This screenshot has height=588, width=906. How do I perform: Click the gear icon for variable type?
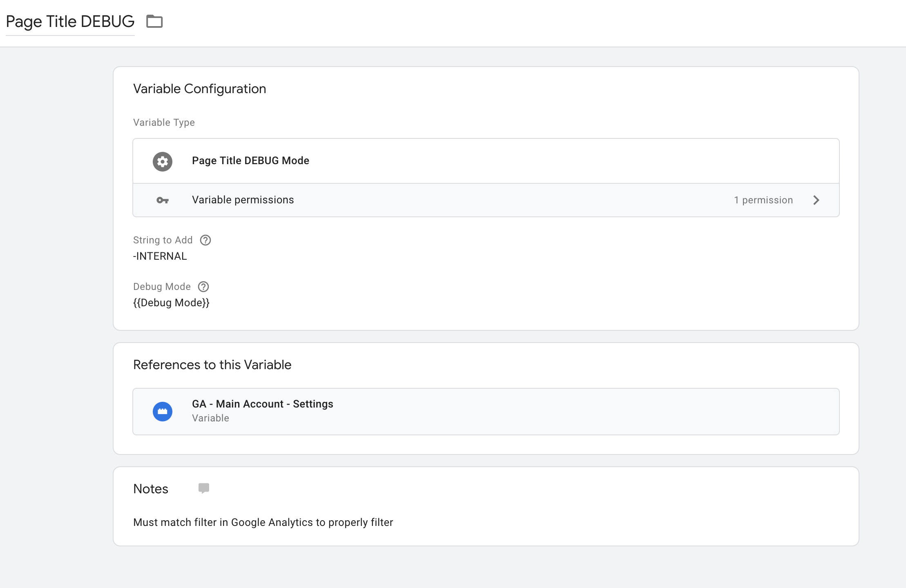(x=163, y=161)
